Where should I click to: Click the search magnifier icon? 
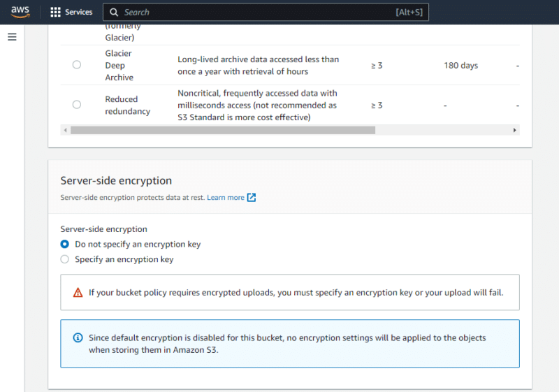click(x=114, y=12)
